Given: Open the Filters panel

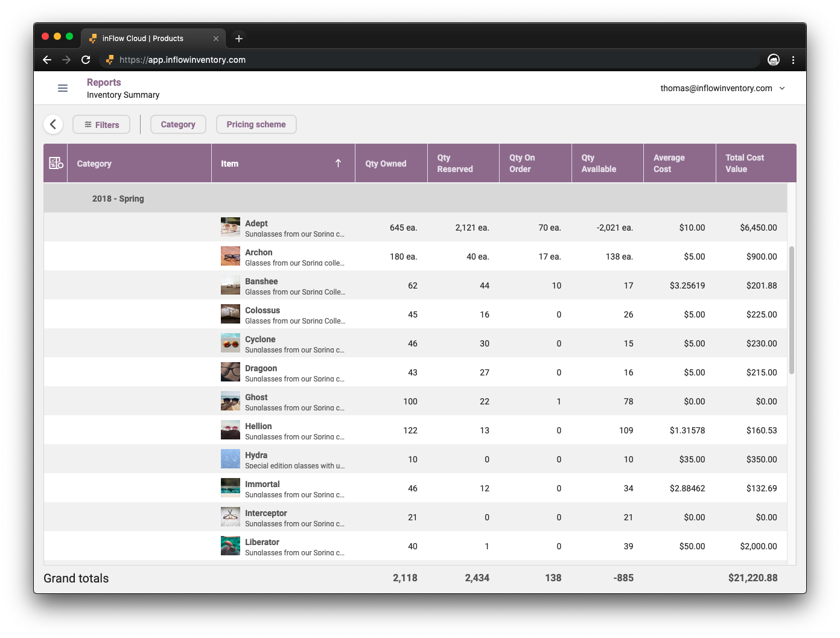Looking at the screenshot, I should [x=101, y=124].
